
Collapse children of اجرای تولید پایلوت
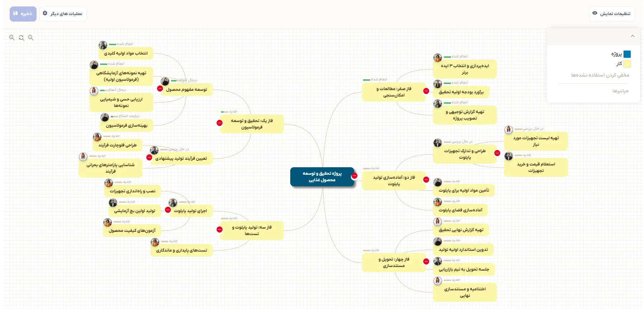168,210
